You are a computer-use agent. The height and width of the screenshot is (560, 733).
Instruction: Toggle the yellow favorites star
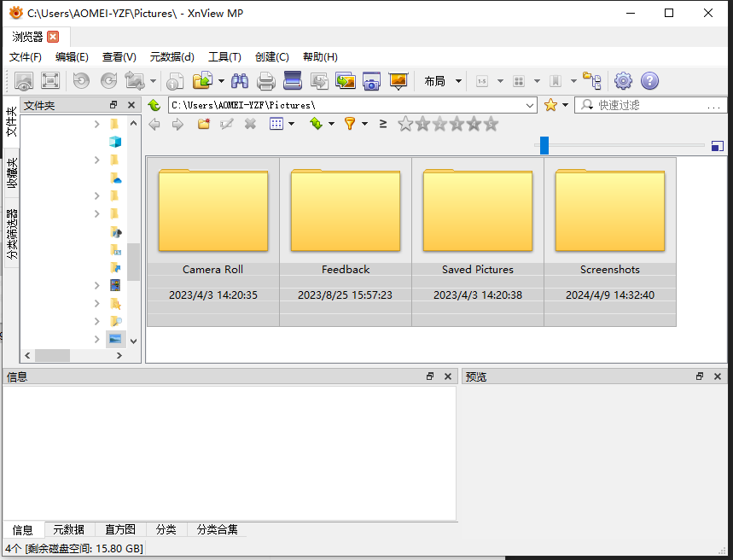[x=550, y=104]
